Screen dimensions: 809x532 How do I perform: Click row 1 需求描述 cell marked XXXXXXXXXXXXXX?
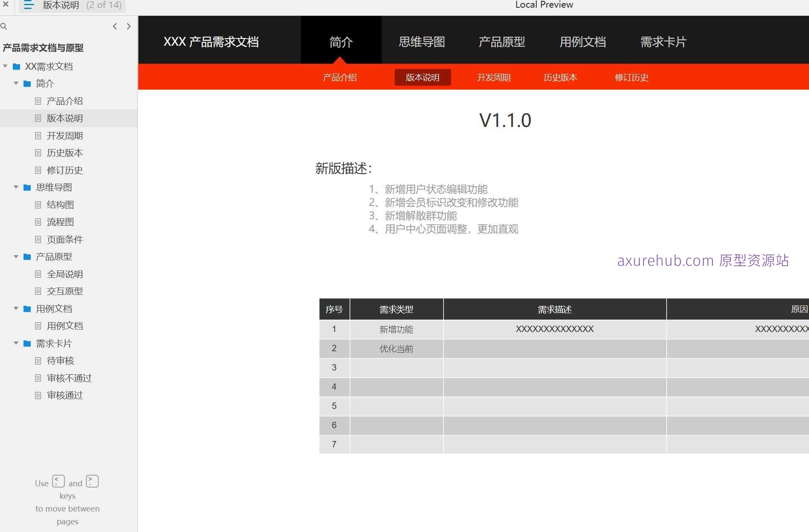554,329
